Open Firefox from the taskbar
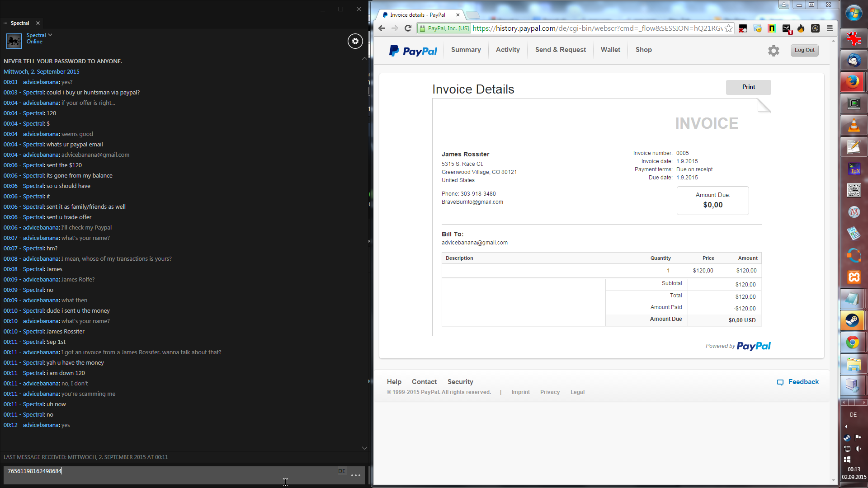 853,82
